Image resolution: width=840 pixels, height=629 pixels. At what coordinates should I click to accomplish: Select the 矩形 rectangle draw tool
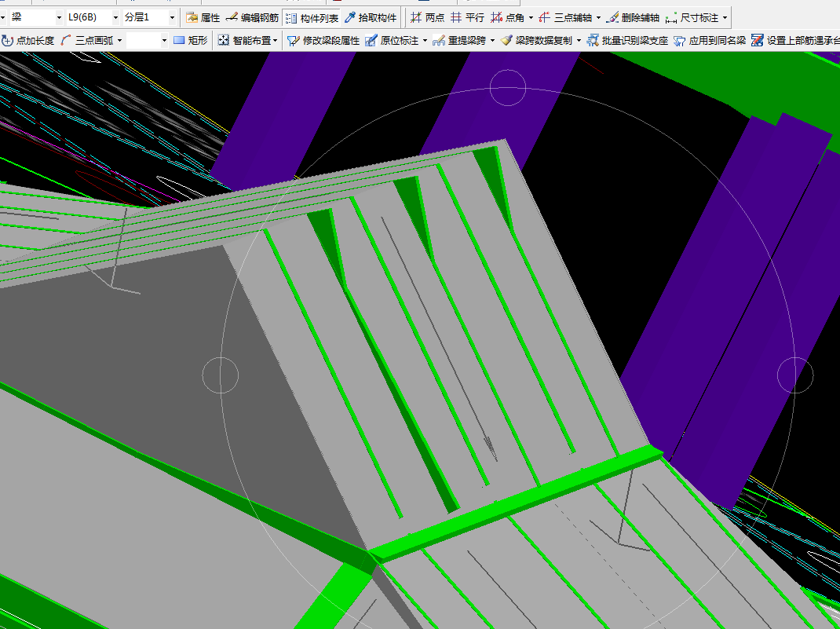pos(191,40)
